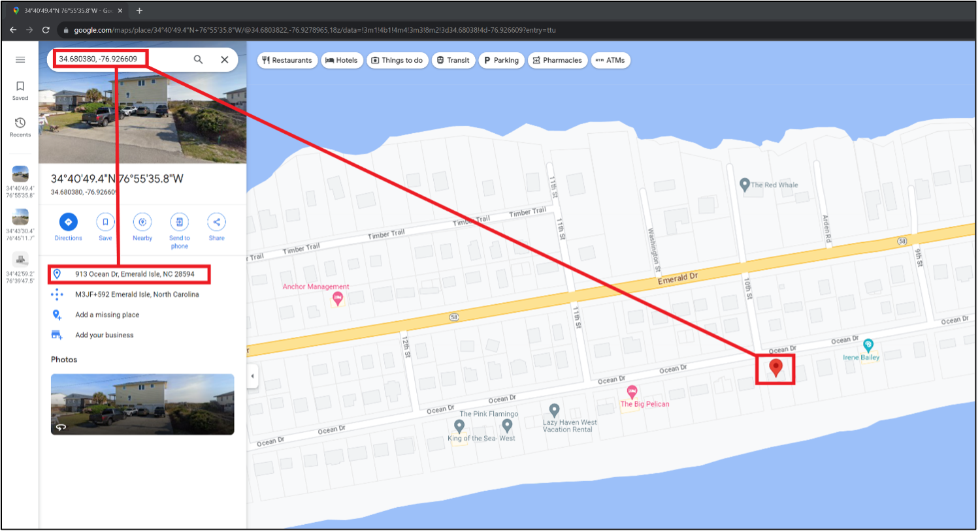Screen dimensions: 980x532
Task: Select the Restaurants filter chip
Action: tap(287, 60)
